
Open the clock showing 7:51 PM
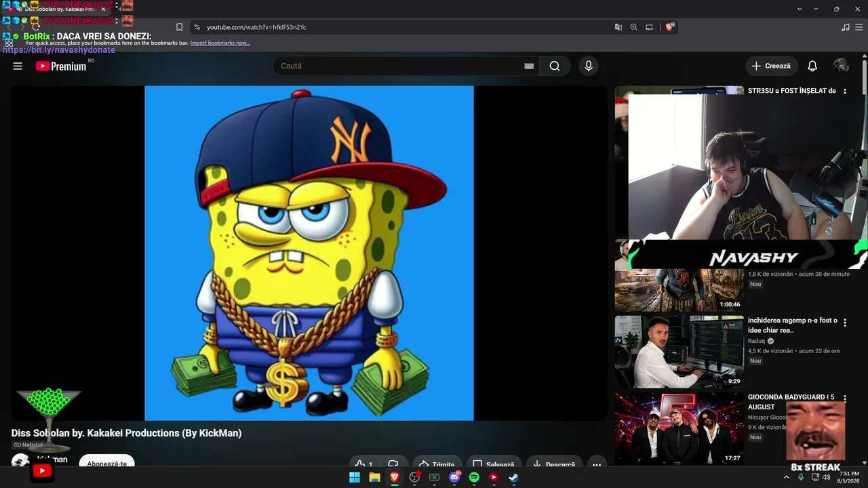(x=849, y=477)
